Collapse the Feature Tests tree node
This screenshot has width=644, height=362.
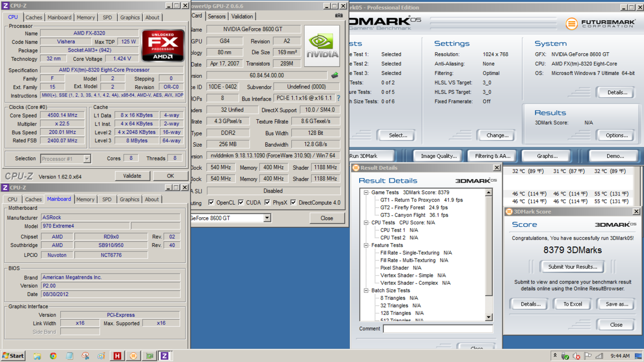click(366, 245)
